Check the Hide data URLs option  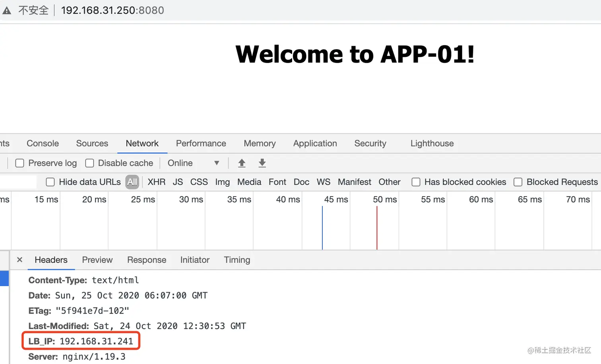(50, 182)
